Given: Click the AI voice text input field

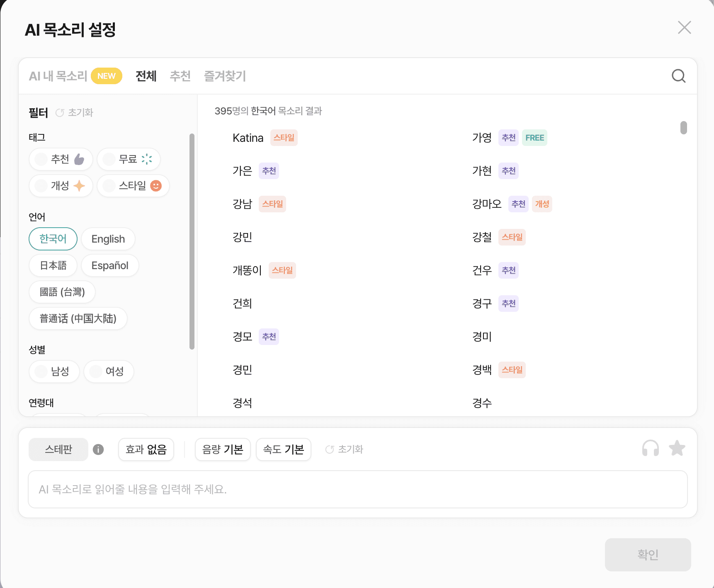Looking at the screenshot, I should tap(357, 489).
